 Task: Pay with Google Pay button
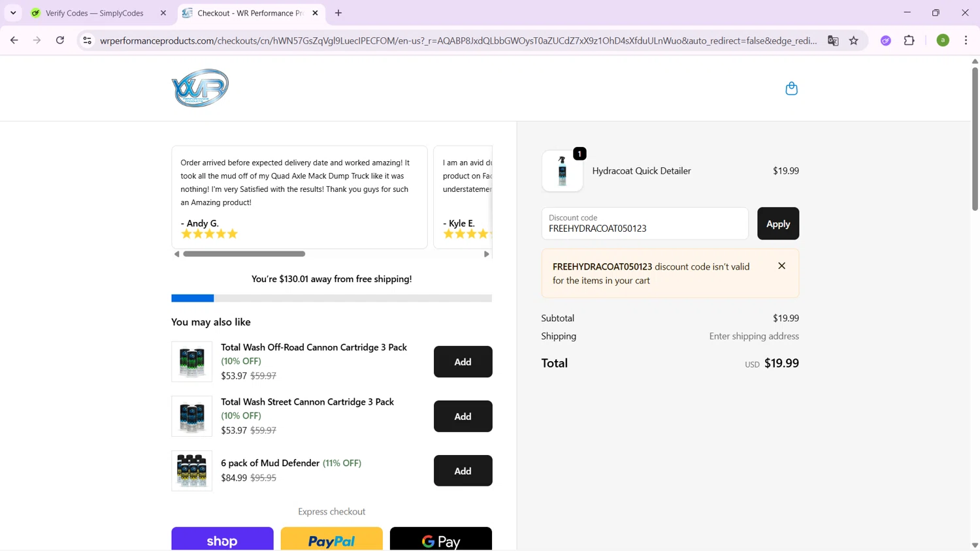click(x=441, y=539)
